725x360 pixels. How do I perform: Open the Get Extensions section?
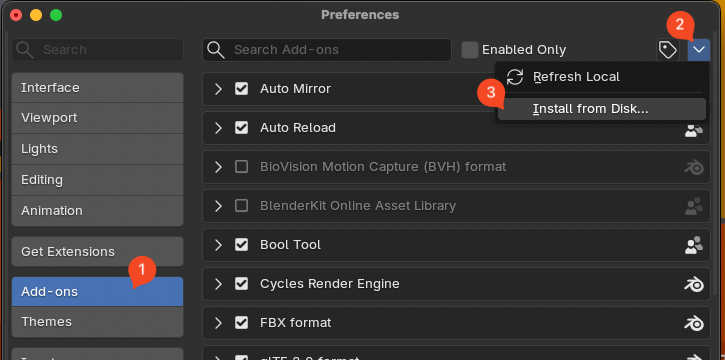[98, 252]
